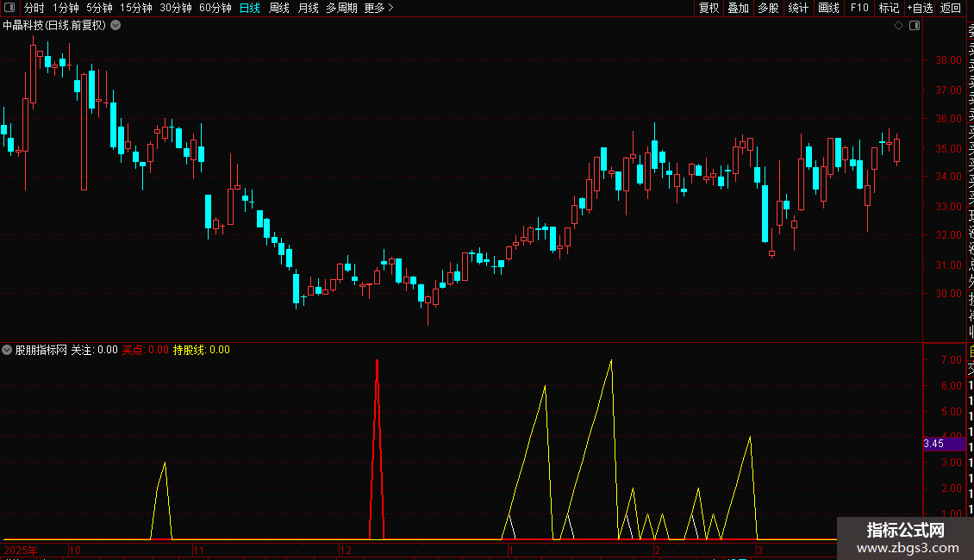Select the 日线 daily tab
Image resolution: width=974 pixels, height=560 pixels.
(250, 8)
